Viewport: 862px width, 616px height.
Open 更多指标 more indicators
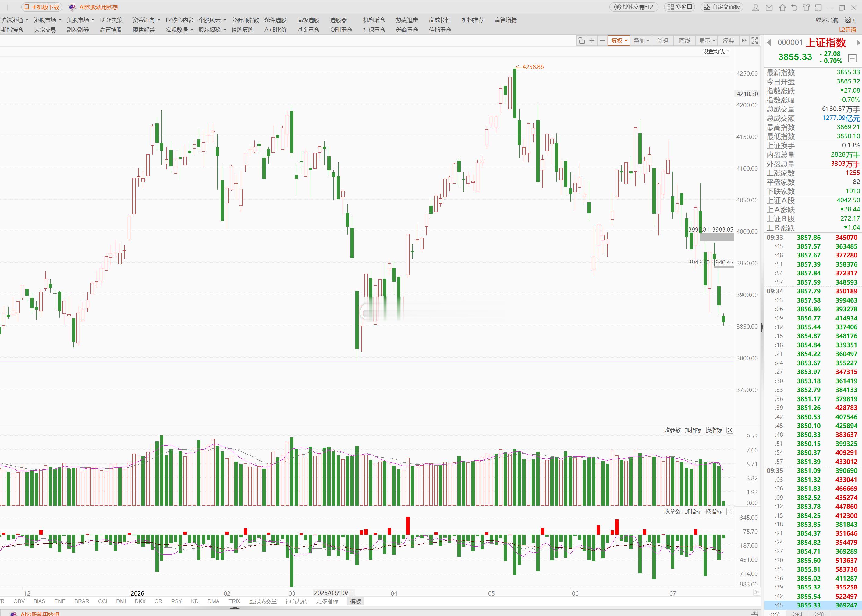327,601
